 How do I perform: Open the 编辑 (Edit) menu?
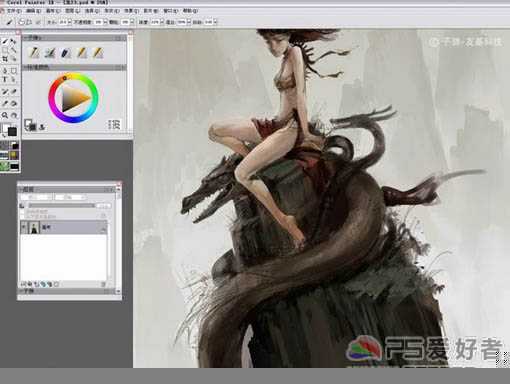(x=33, y=11)
